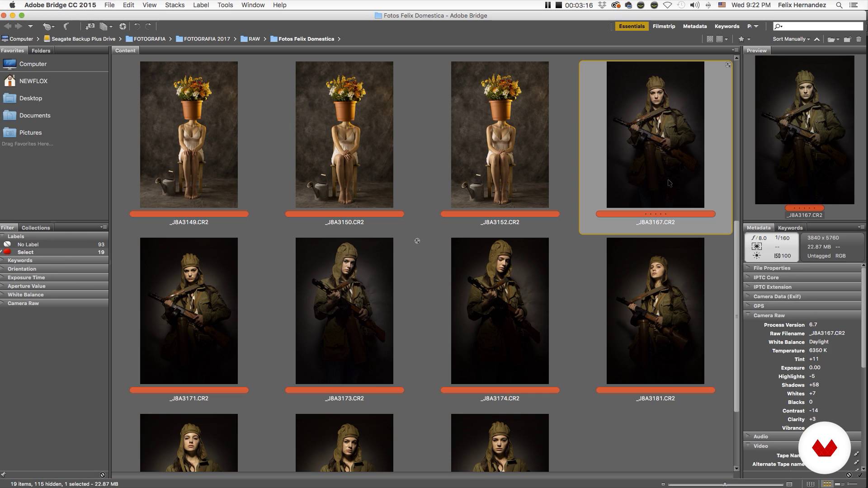View content as thumbnails
Screen dimensions: 868x488
point(827,484)
